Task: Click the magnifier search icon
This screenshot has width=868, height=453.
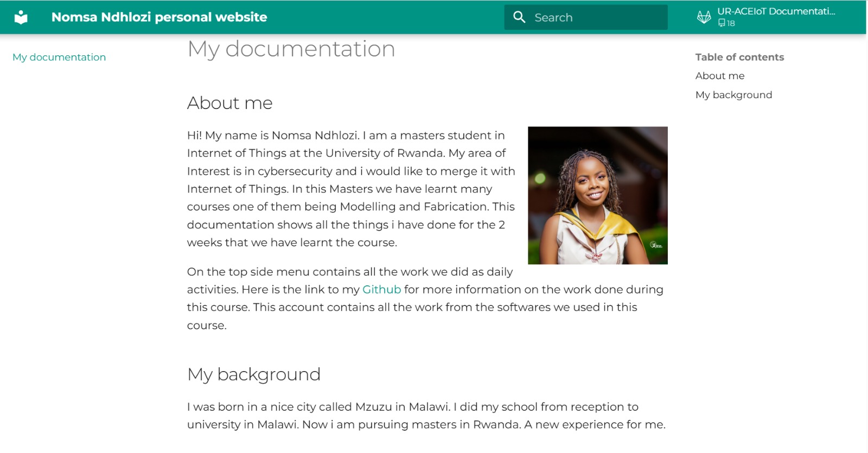Action: click(519, 17)
